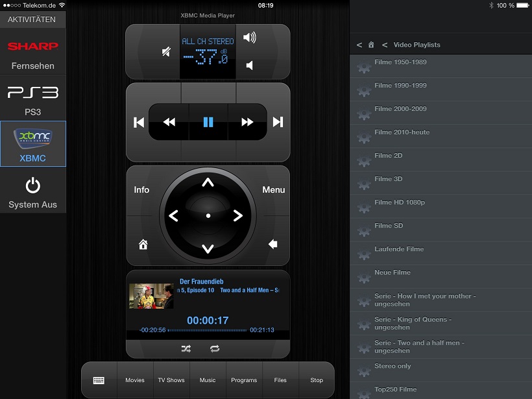Toggle shuffle playback
This screenshot has width=532, height=399.
[x=186, y=348]
